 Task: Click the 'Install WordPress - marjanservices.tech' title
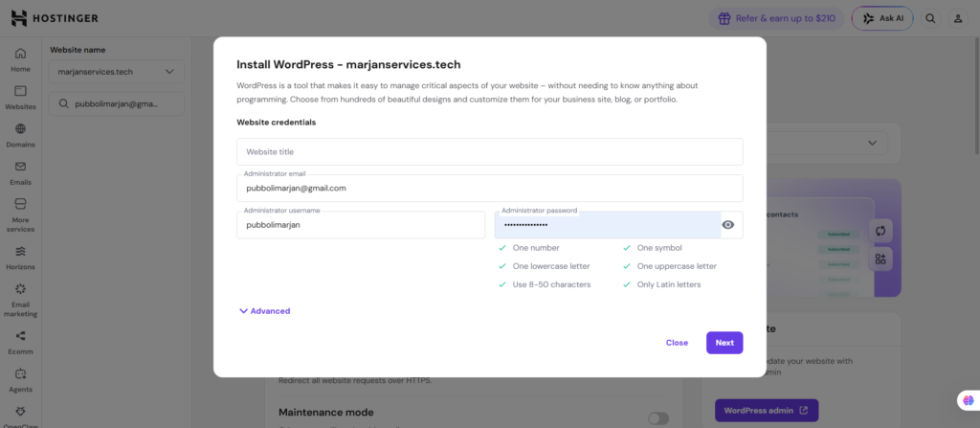click(x=348, y=64)
